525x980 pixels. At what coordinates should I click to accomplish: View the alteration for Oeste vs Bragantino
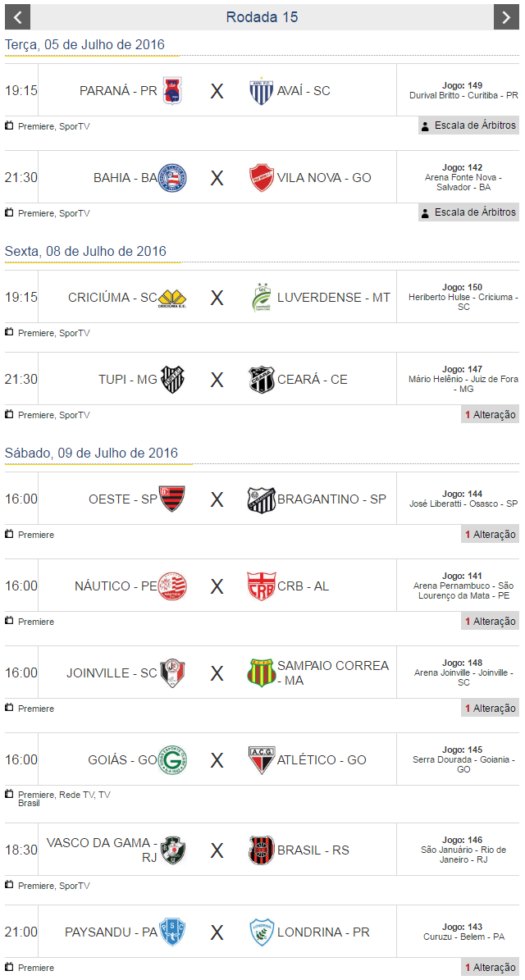click(x=490, y=534)
